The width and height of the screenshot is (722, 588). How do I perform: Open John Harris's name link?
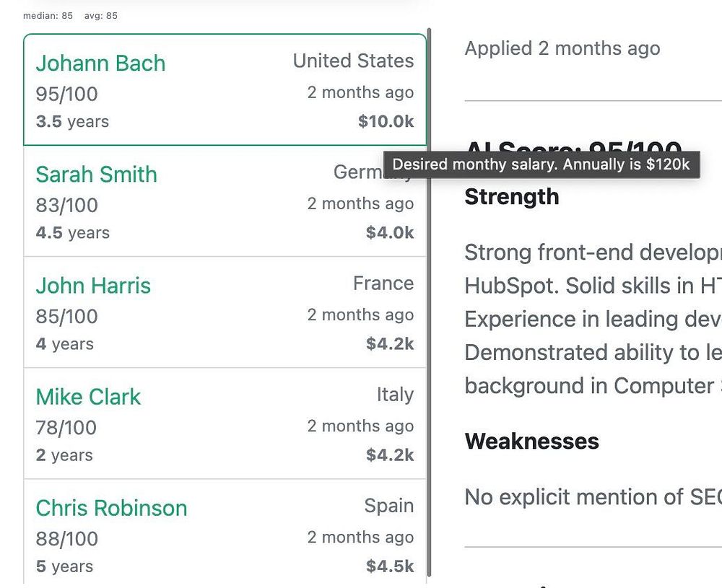coord(93,286)
